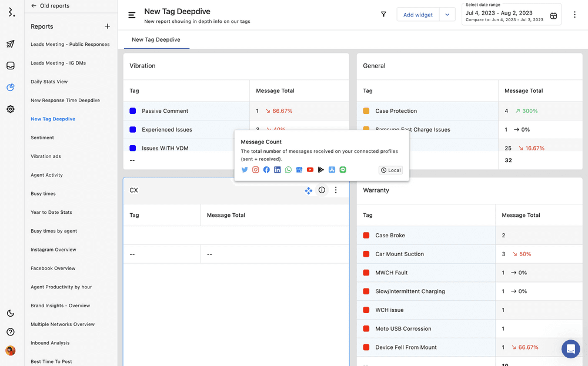The height and width of the screenshot is (366, 588).
Task: Toggle dark mode with moon icon
Action: (11, 313)
